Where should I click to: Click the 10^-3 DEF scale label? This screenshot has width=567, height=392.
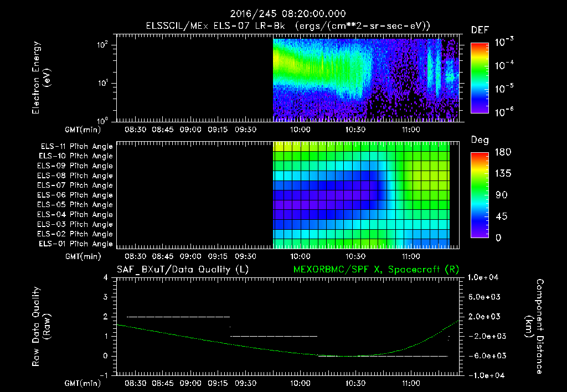tap(504, 42)
